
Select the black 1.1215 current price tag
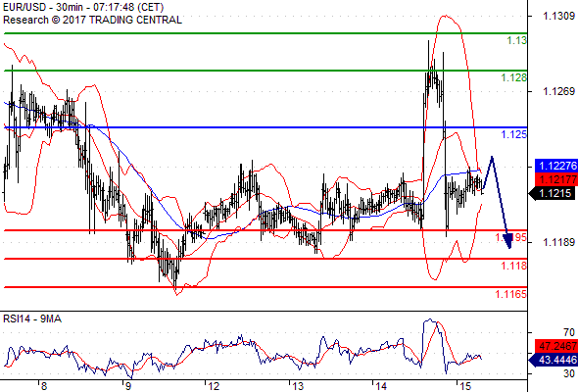coord(552,193)
